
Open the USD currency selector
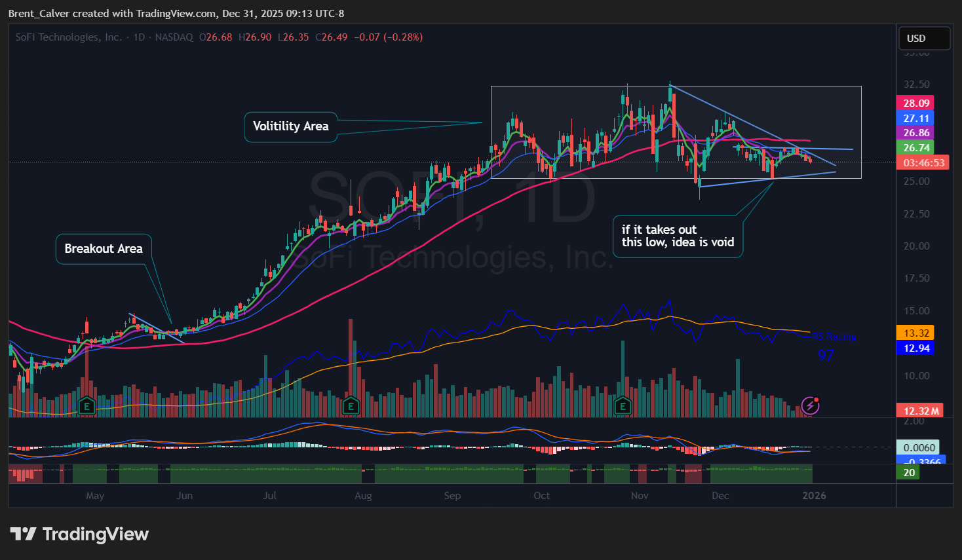(924, 39)
